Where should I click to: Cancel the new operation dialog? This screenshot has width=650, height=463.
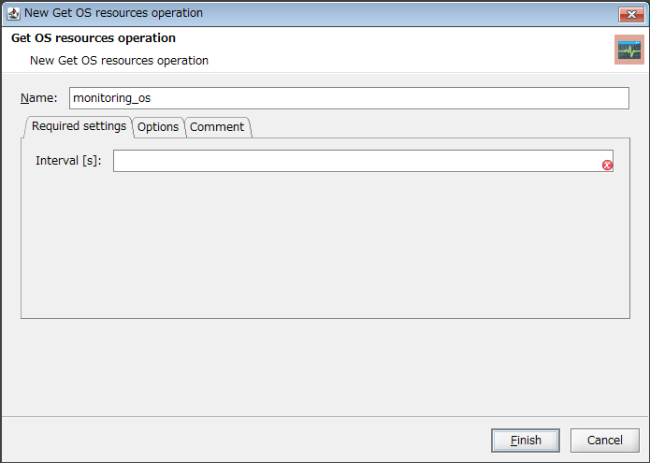[x=604, y=440]
